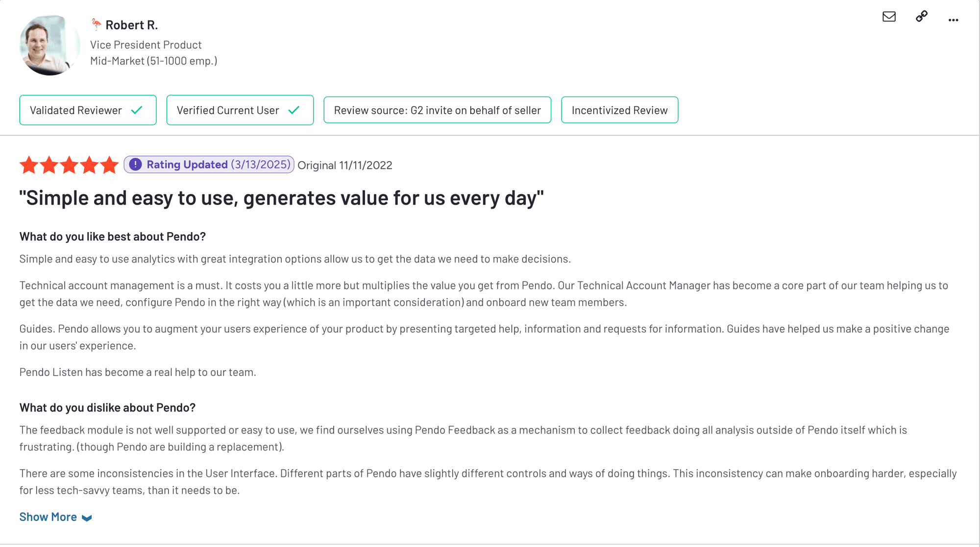Image resolution: width=980 pixels, height=547 pixels.
Task: Expand review with Show More chevron
Action: pyautogui.click(x=87, y=518)
